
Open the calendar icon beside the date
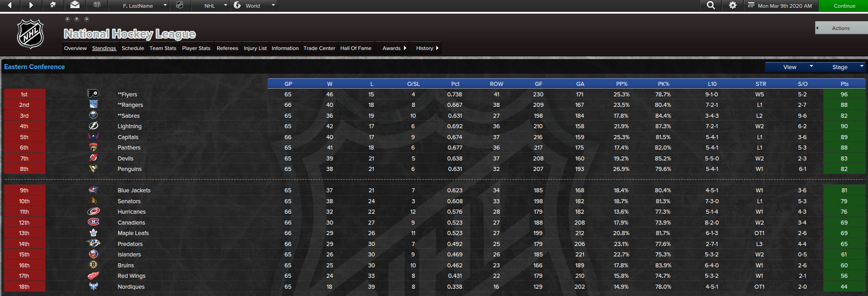click(751, 5)
